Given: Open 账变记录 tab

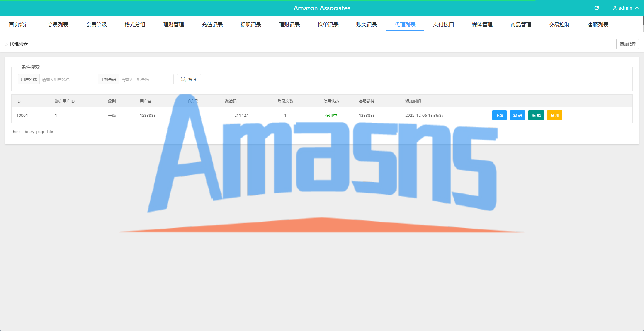Looking at the screenshot, I should coord(366,25).
